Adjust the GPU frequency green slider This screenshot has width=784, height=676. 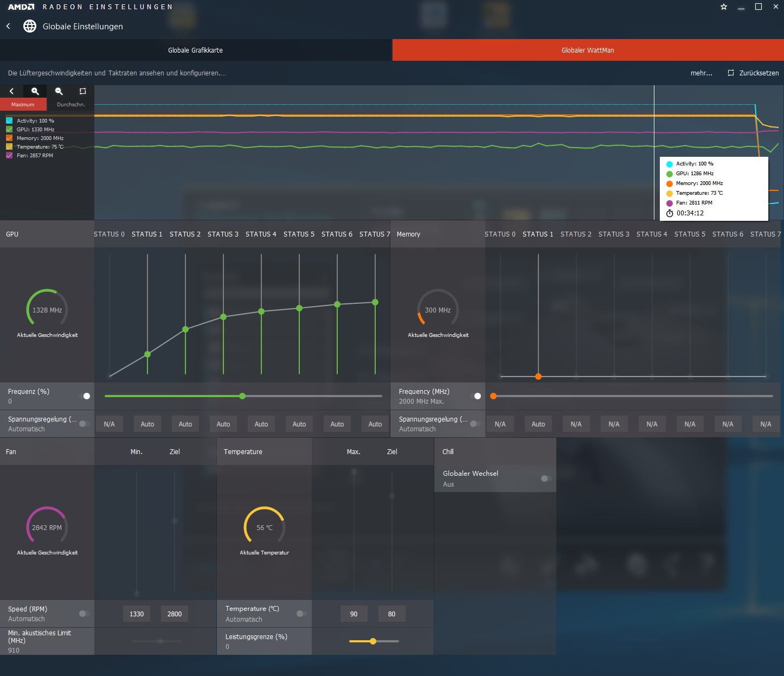(x=242, y=396)
